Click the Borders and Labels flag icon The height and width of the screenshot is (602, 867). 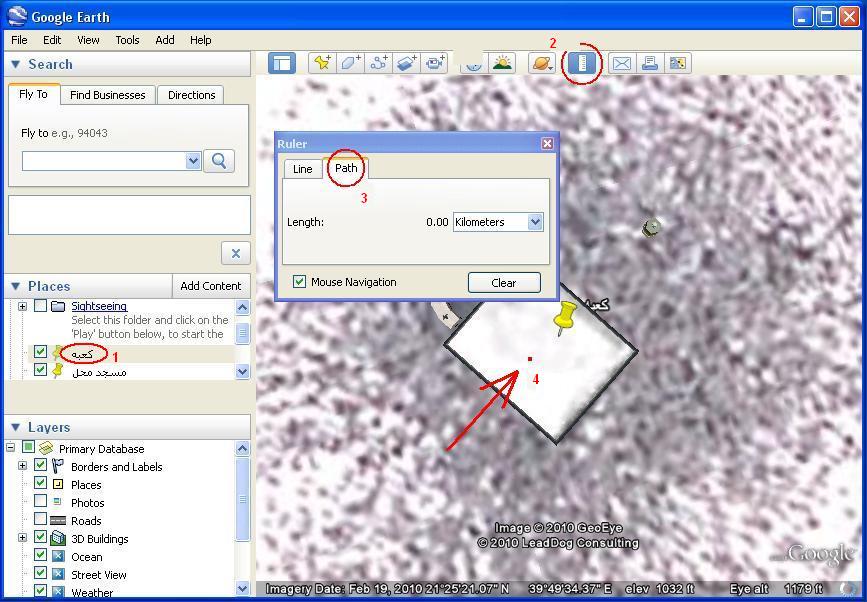[x=58, y=466]
